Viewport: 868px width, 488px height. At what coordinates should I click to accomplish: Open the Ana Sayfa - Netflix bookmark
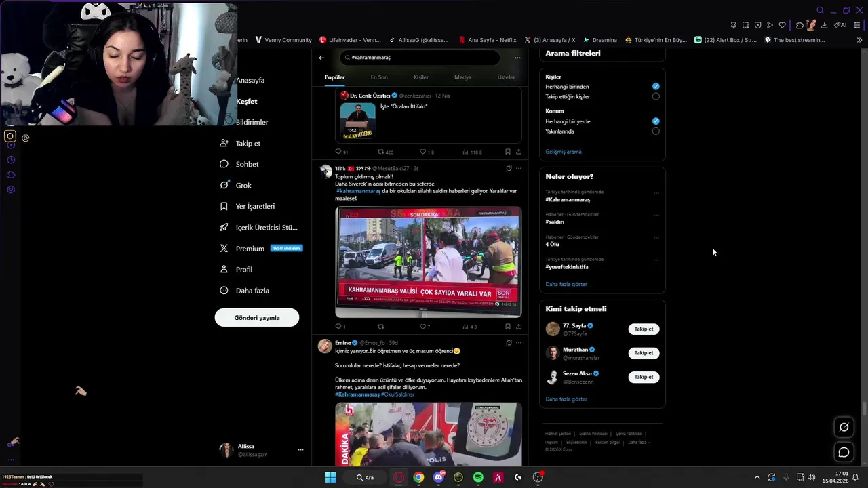pos(488,40)
